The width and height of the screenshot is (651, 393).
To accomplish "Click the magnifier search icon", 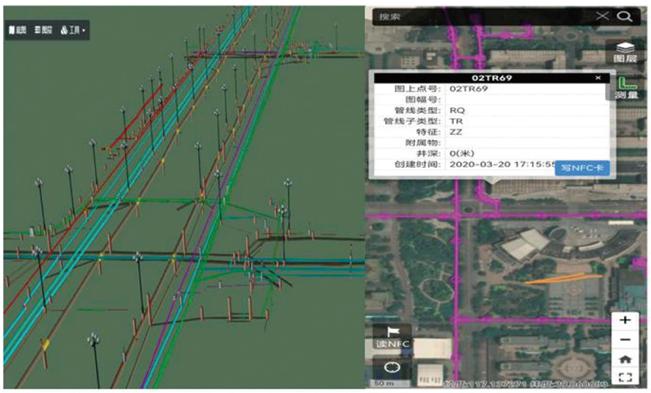I will coord(624,16).
